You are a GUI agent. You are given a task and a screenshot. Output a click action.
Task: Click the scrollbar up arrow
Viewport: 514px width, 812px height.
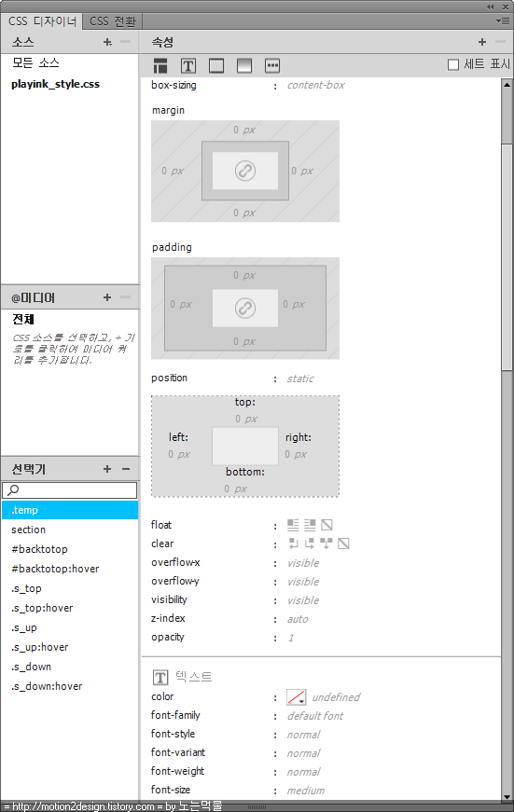click(x=507, y=84)
